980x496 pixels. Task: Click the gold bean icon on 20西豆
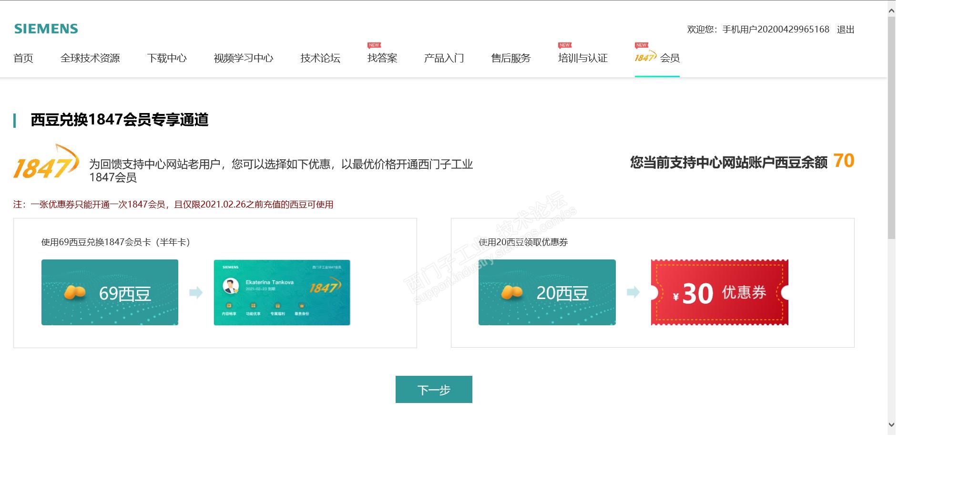pos(512,292)
